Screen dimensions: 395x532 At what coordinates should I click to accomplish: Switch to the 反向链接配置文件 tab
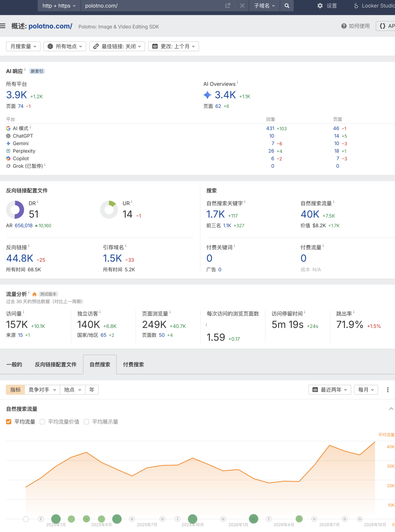pyautogui.click(x=56, y=365)
